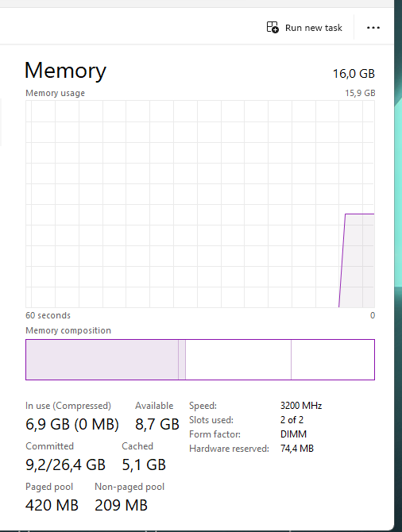Select the Form factor DIMM value
The height and width of the screenshot is (532, 402).
(x=293, y=434)
